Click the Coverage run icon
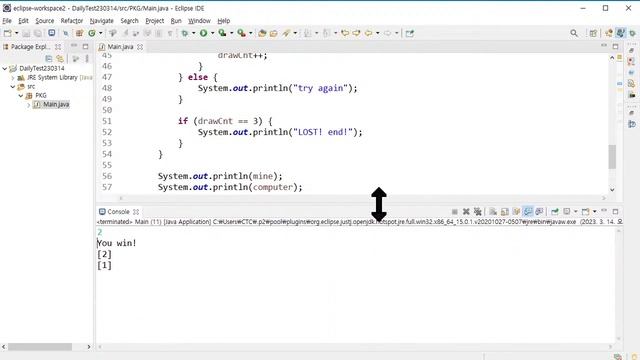 tap(222, 33)
